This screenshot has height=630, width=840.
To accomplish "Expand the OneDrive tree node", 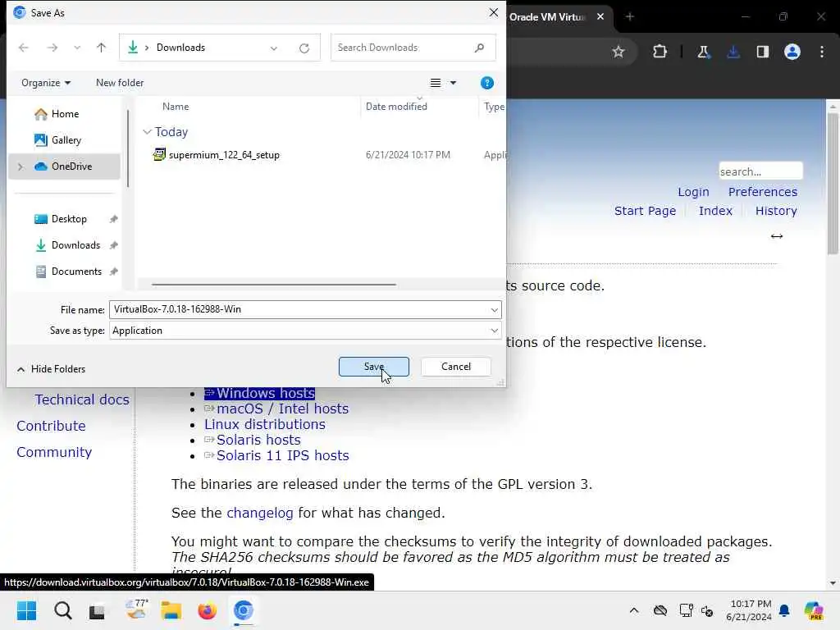I will pos(21,167).
